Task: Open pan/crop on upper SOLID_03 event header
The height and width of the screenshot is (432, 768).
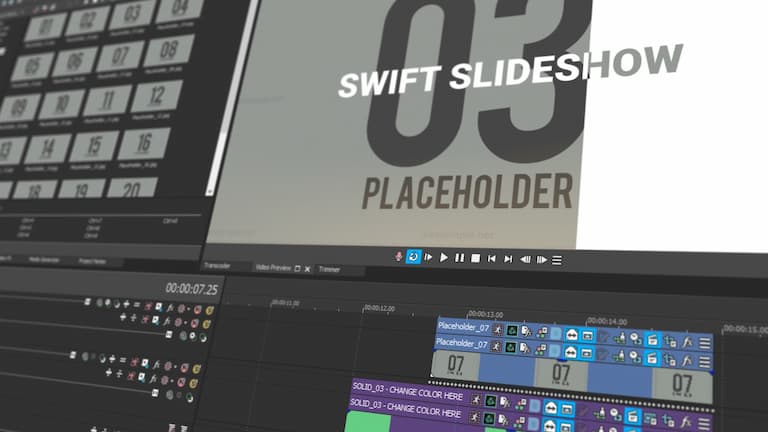Action: [x=476, y=400]
